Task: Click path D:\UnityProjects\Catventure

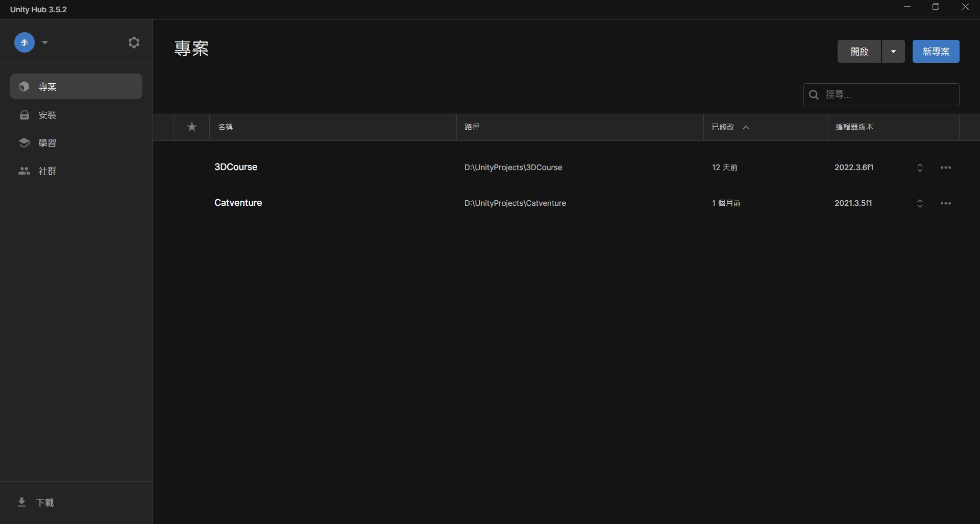Action: point(515,203)
